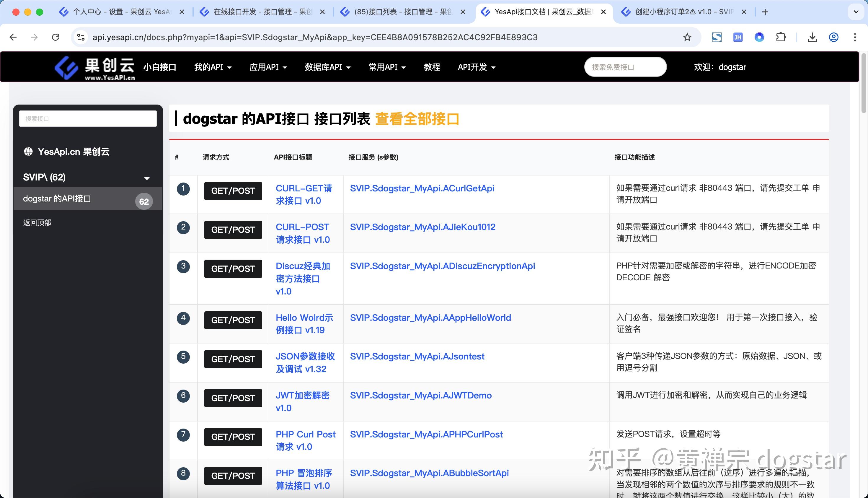Screen dimensions: 868x498
Task: Collapse the SVIP\ (62) sidebar section
Action: pyautogui.click(x=147, y=178)
